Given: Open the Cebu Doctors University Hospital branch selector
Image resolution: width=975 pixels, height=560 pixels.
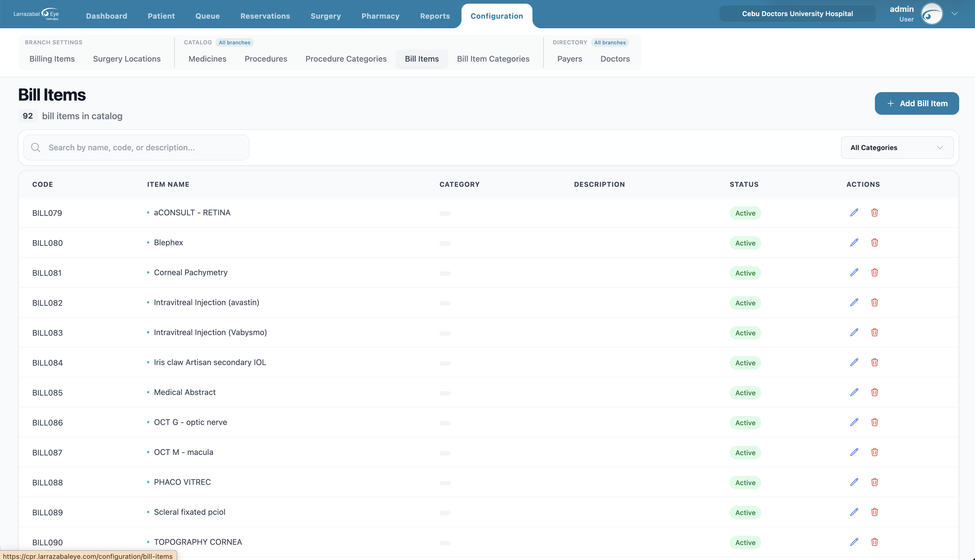Looking at the screenshot, I should (797, 14).
